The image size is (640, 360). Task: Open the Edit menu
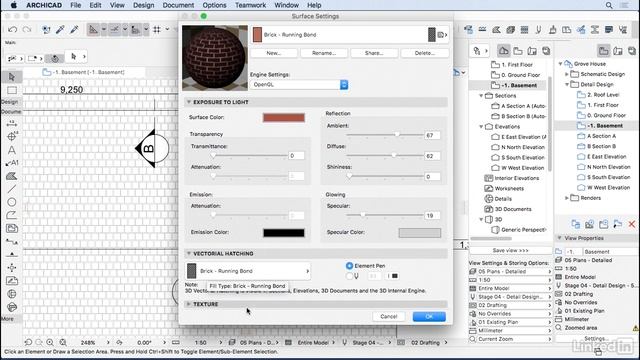coord(95,5)
